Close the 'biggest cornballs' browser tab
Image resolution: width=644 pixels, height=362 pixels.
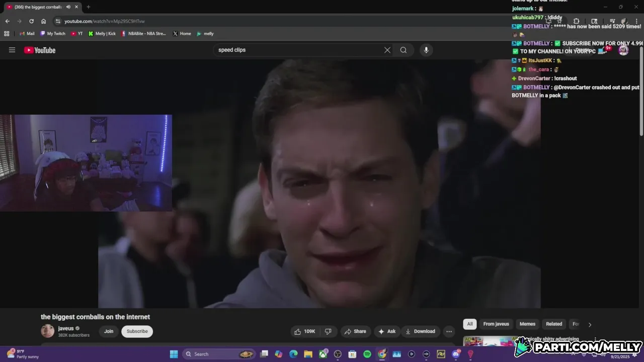tap(76, 7)
